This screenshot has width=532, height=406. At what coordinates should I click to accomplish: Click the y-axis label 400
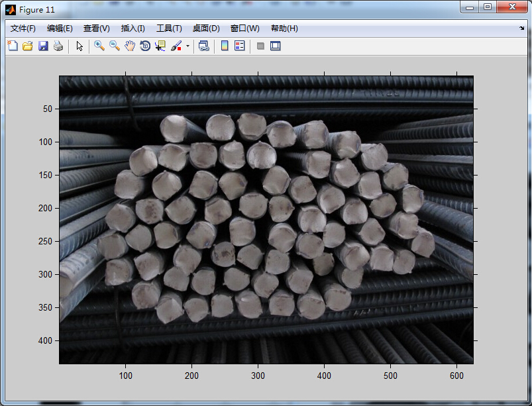pyautogui.click(x=46, y=340)
